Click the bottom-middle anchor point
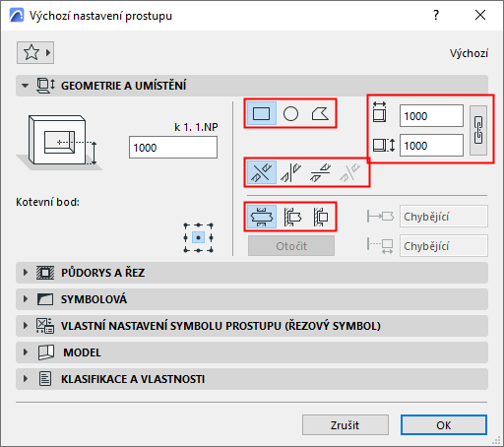This screenshot has width=504, height=447. (x=198, y=250)
